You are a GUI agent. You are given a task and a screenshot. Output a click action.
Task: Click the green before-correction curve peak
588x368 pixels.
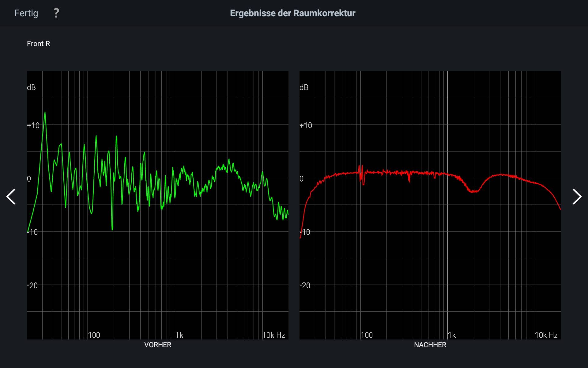click(x=45, y=113)
